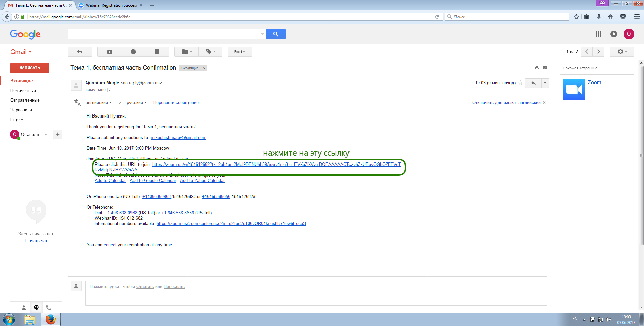
Task: Open the Google account avatar Q
Action: click(629, 34)
